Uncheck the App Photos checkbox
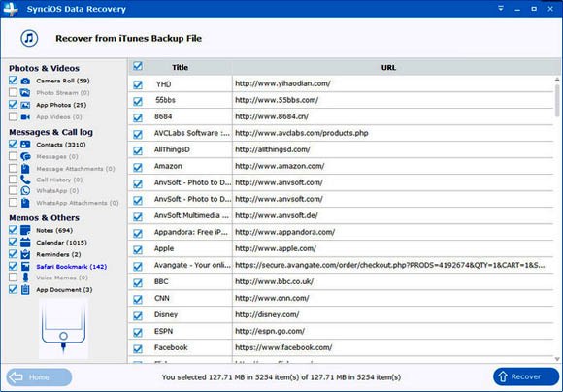This screenshot has width=563, height=392. click(x=13, y=105)
